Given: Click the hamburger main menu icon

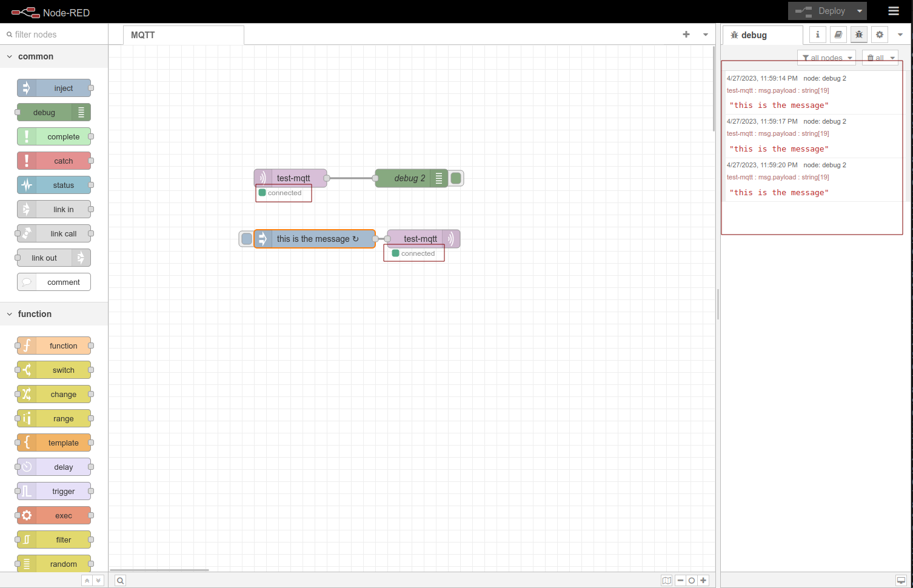Looking at the screenshot, I should (x=893, y=11).
